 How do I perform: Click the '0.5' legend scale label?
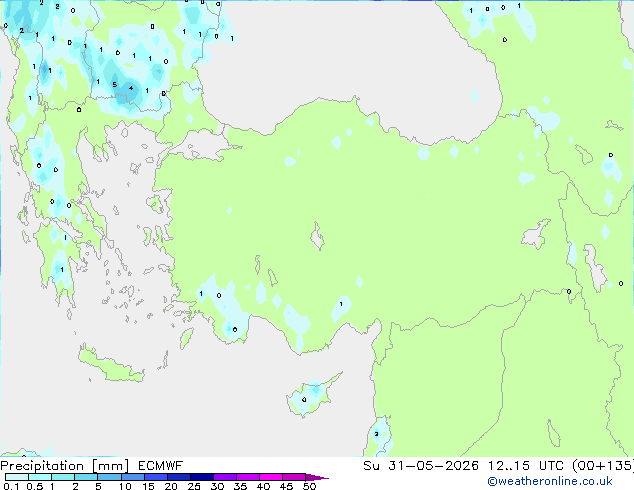34,486
